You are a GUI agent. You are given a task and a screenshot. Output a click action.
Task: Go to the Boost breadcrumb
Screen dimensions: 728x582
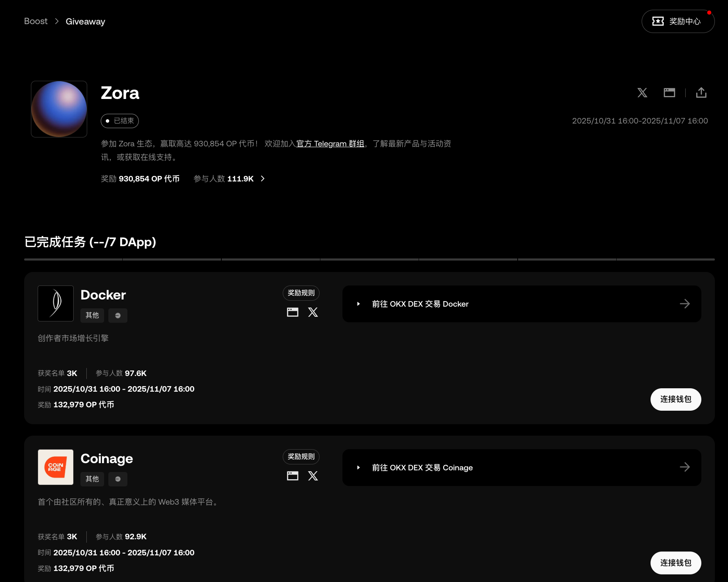36,21
